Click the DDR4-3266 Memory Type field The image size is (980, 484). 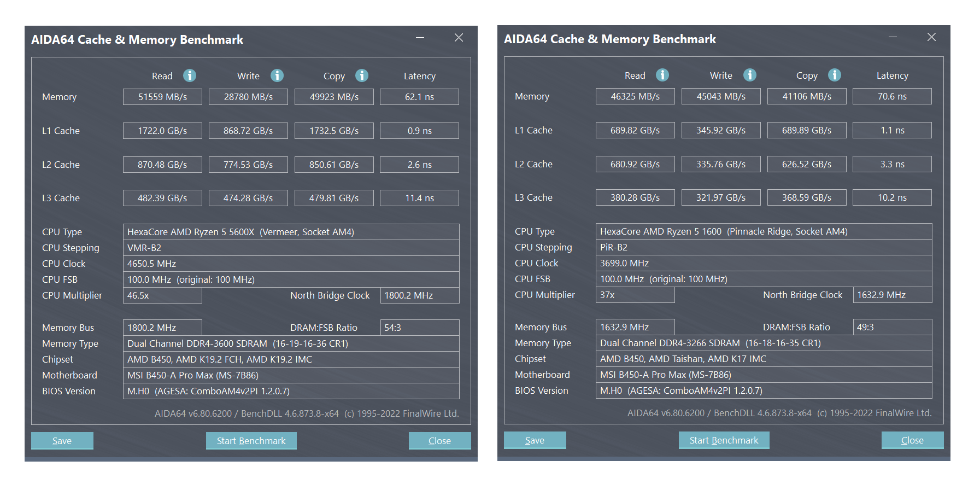click(x=764, y=343)
